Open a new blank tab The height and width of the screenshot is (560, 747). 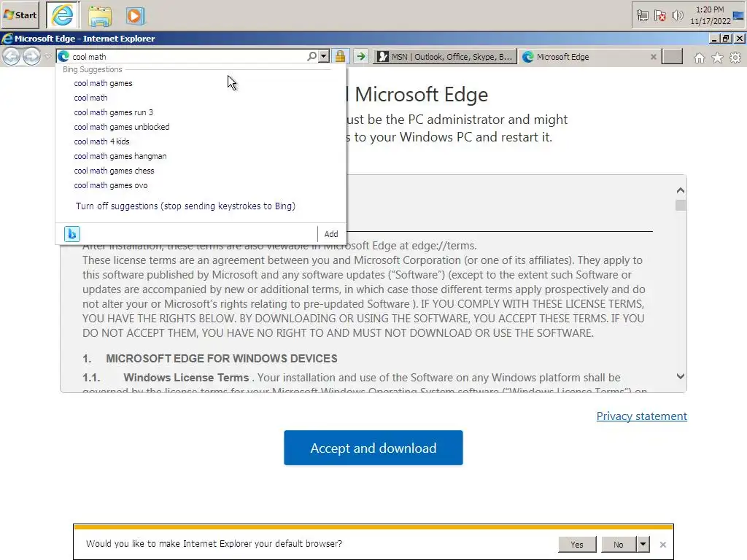point(672,57)
